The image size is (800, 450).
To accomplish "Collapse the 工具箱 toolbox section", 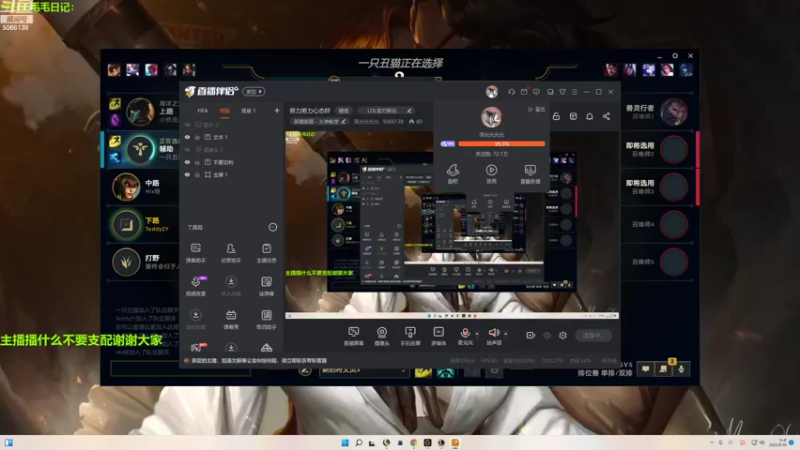I will 273,227.
